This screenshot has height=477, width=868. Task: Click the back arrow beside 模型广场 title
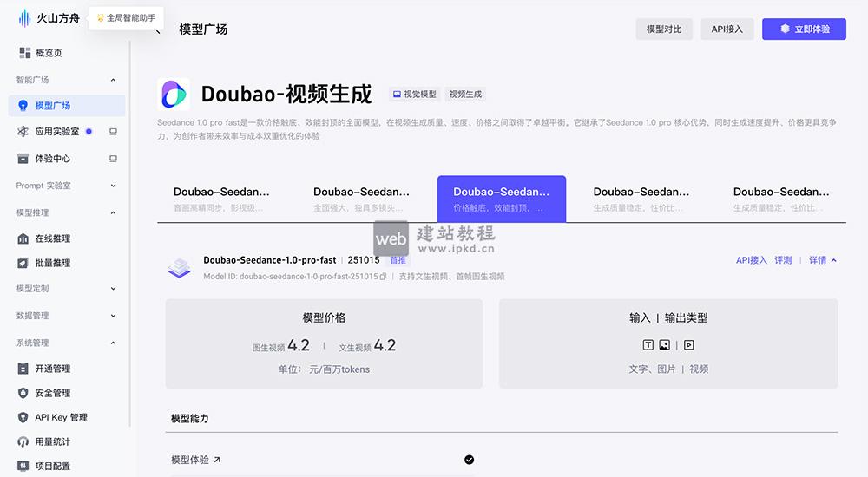point(158,31)
